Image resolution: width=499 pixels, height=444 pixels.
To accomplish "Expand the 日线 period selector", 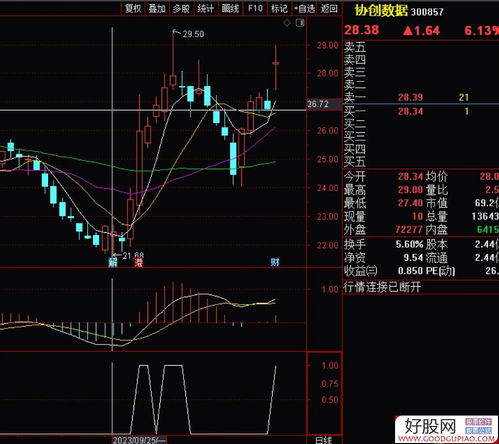I will (x=324, y=440).
